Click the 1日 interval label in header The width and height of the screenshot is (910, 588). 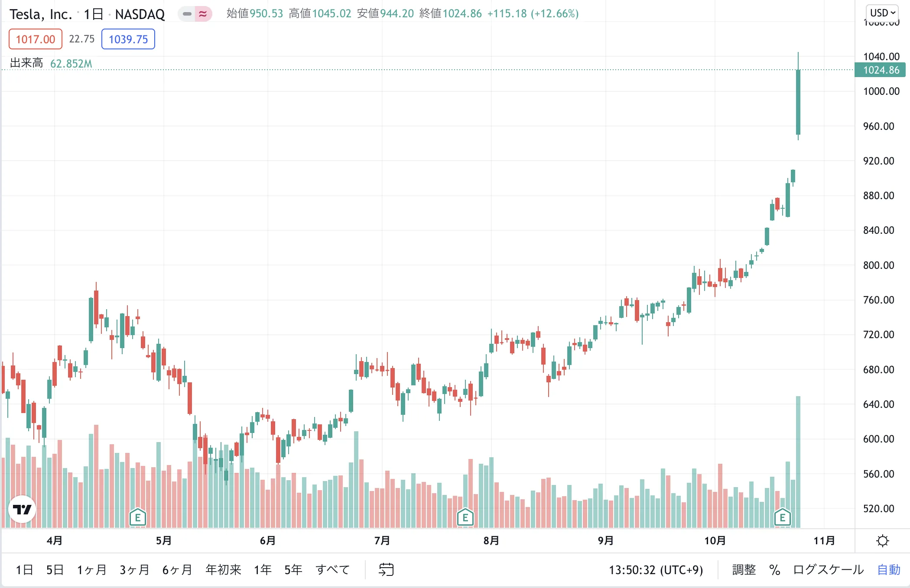pyautogui.click(x=93, y=14)
